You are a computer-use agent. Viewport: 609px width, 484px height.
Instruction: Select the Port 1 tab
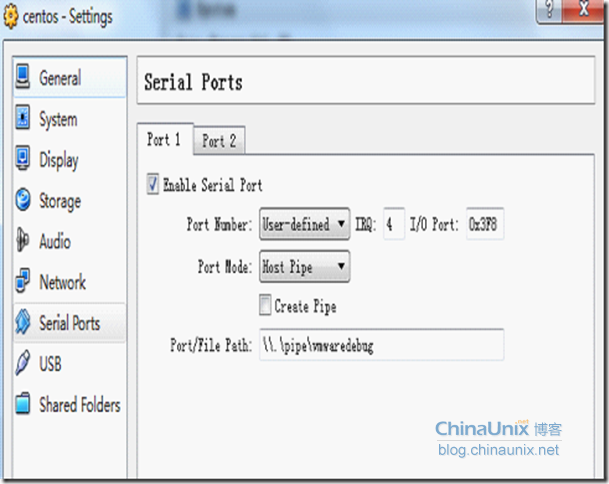164,140
